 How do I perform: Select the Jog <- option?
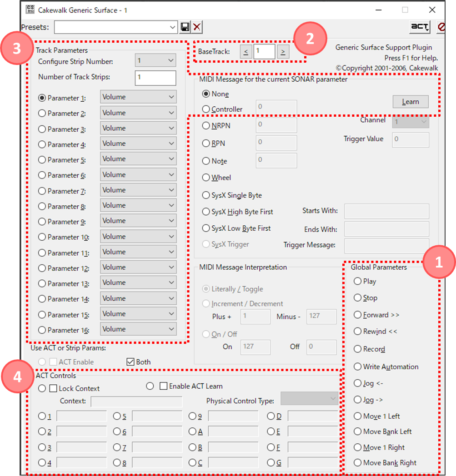tap(357, 383)
